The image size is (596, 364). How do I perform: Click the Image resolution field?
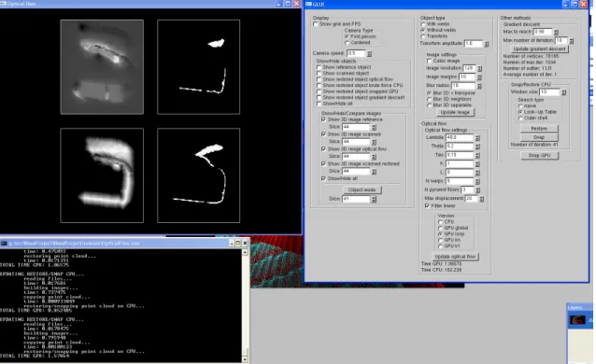pos(469,68)
